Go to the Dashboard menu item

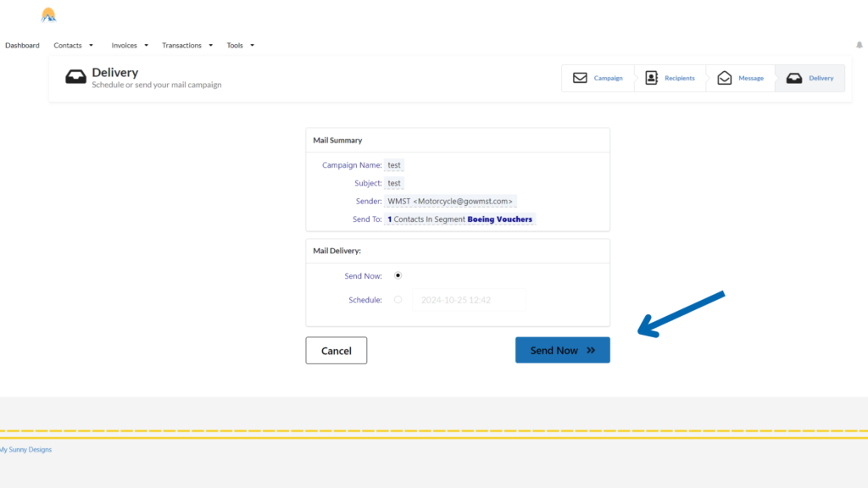pyautogui.click(x=22, y=46)
